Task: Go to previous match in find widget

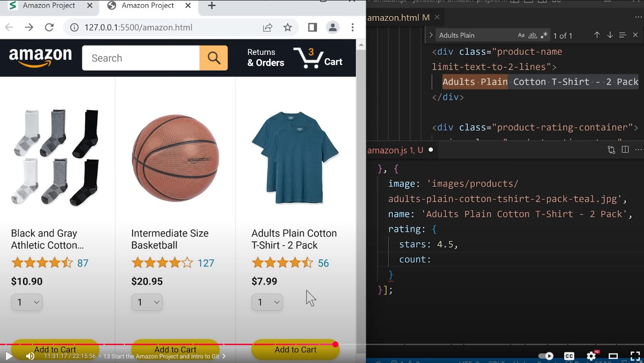Action: point(597,35)
